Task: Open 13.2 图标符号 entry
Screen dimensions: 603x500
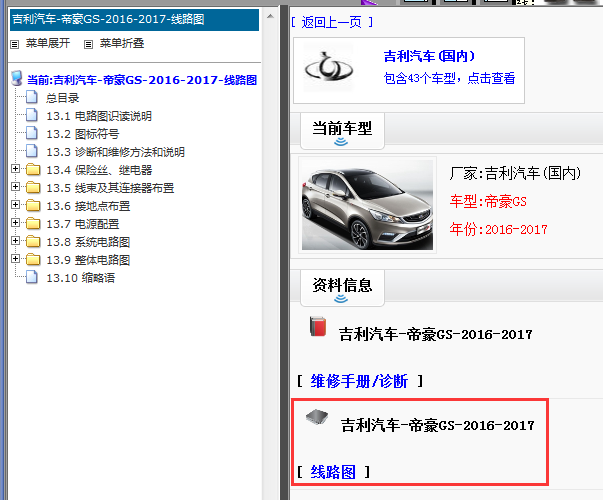Action: point(83,134)
